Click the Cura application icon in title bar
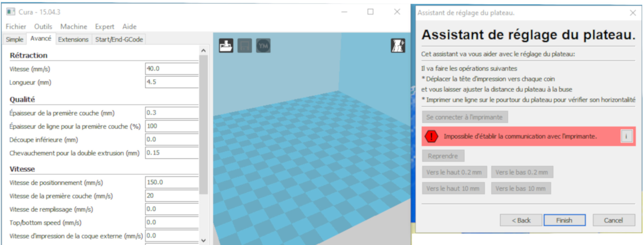 pos(11,12)
